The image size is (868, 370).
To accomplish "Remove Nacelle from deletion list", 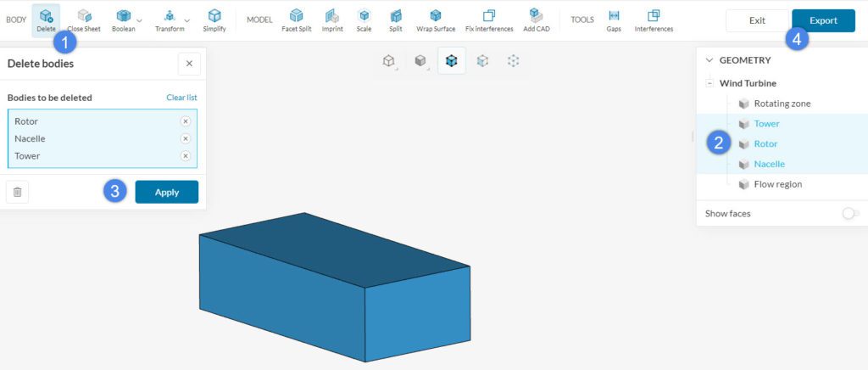I will coord(186,138).
